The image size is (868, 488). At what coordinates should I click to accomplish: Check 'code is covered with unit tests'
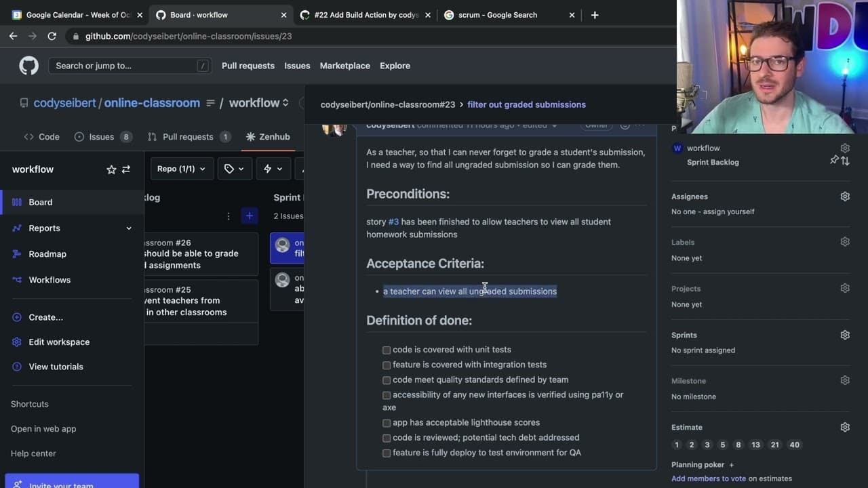tap(387, 350)
